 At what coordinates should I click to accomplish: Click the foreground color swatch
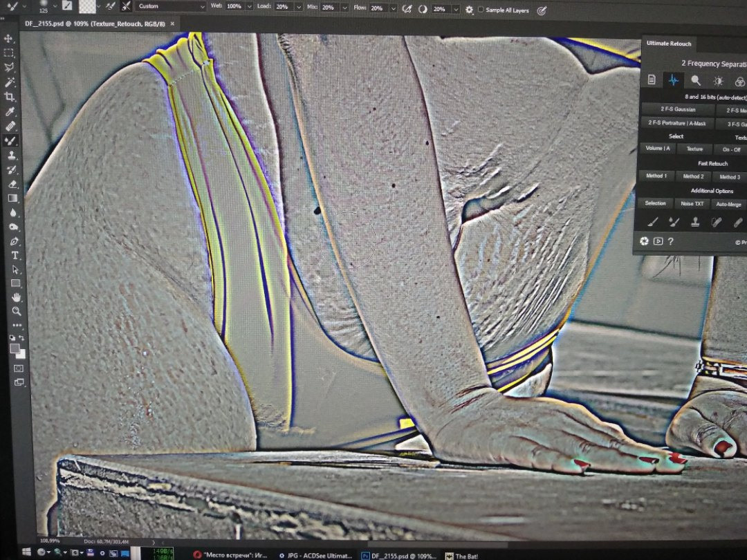click(x=15, y=348)
